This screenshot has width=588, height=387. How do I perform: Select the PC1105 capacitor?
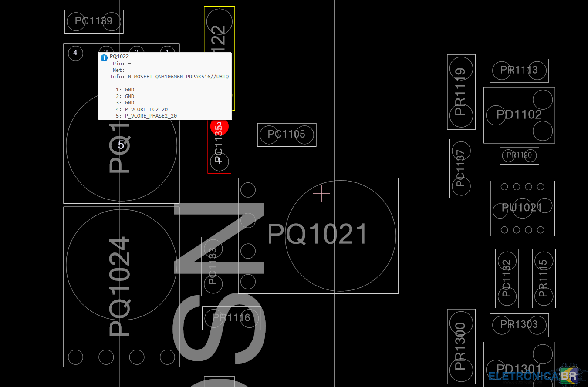tap(287, 135)
